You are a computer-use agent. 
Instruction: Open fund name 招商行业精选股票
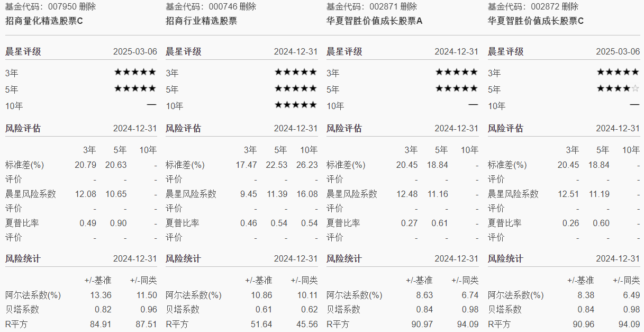click(202, 21)
